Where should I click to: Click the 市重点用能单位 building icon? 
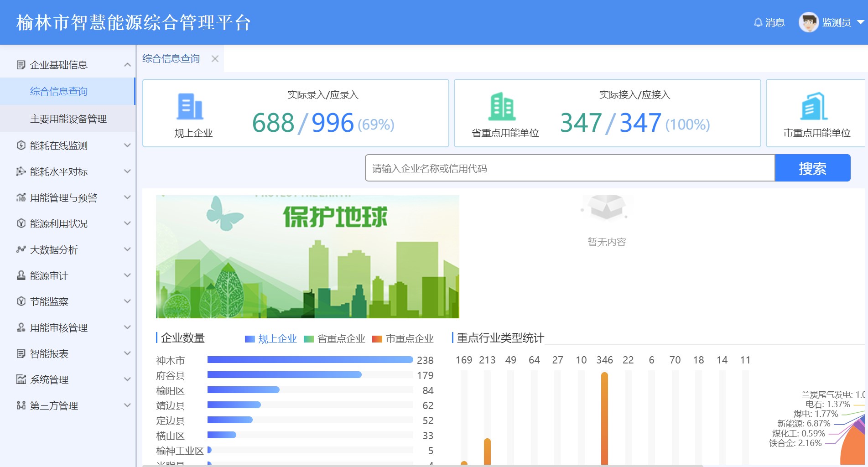coord(814,107)
